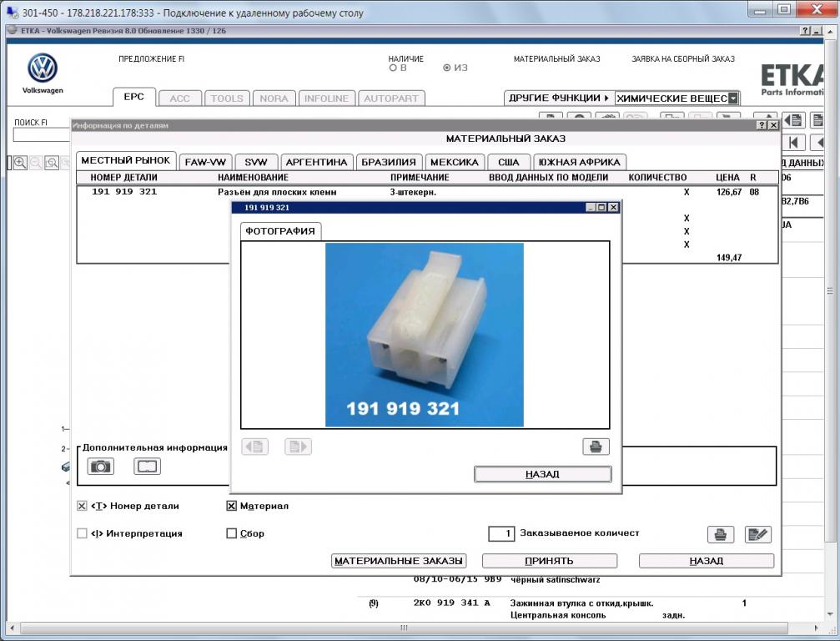Viewport: 840px width, 641px height.
Task: Click the Volkswagen logo
Action: [x=43, y=68]
